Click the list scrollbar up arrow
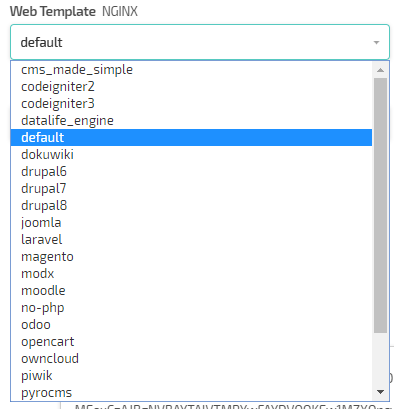 [x=380, y=70]
